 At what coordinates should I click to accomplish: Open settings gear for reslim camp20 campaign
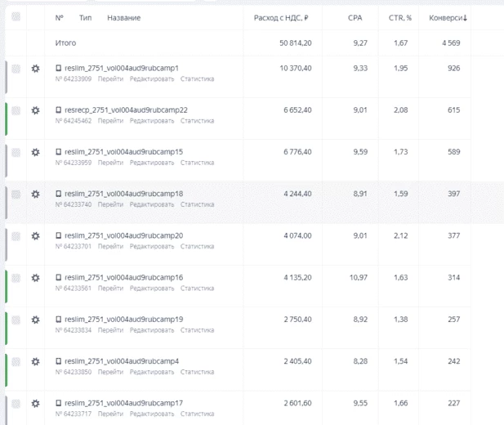pos(35,236)
